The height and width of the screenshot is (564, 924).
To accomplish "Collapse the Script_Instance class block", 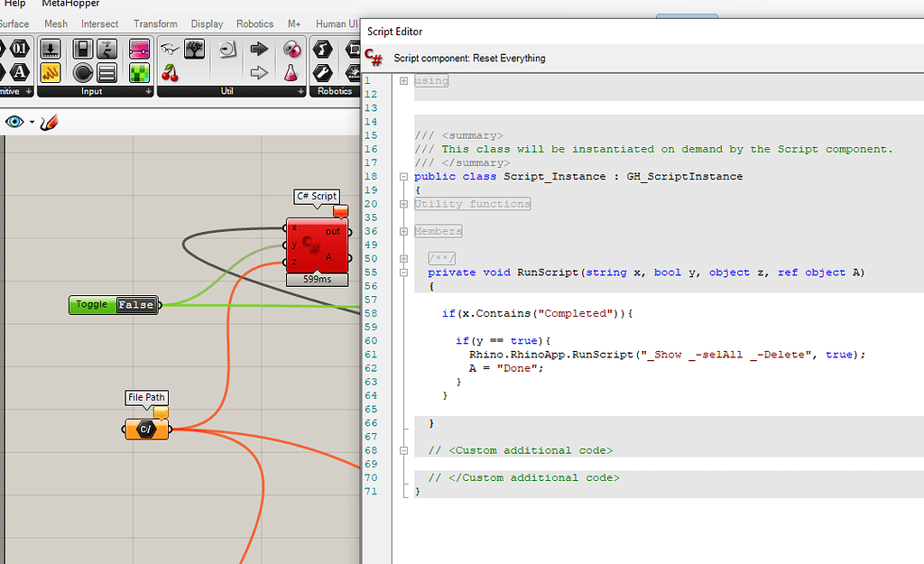I will point(402,177).
